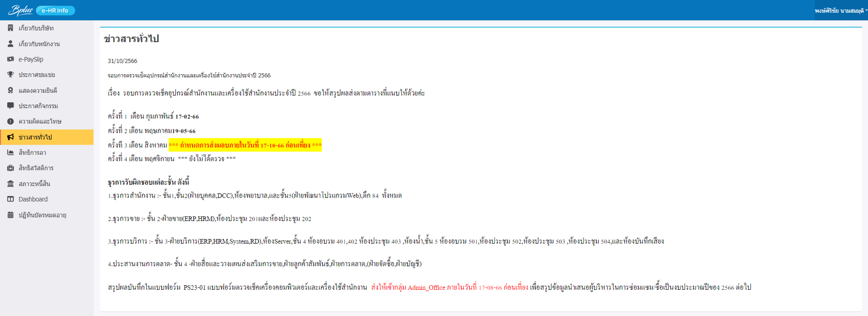868x316 pixels.
Task: Click the news date 31/10/2566
Action: coord(122,61)
